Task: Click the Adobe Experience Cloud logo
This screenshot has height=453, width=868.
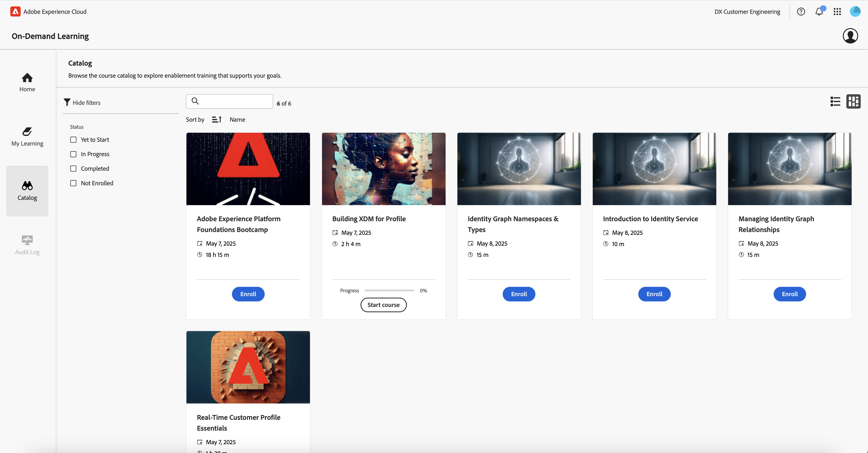Action: pos(15,12)
